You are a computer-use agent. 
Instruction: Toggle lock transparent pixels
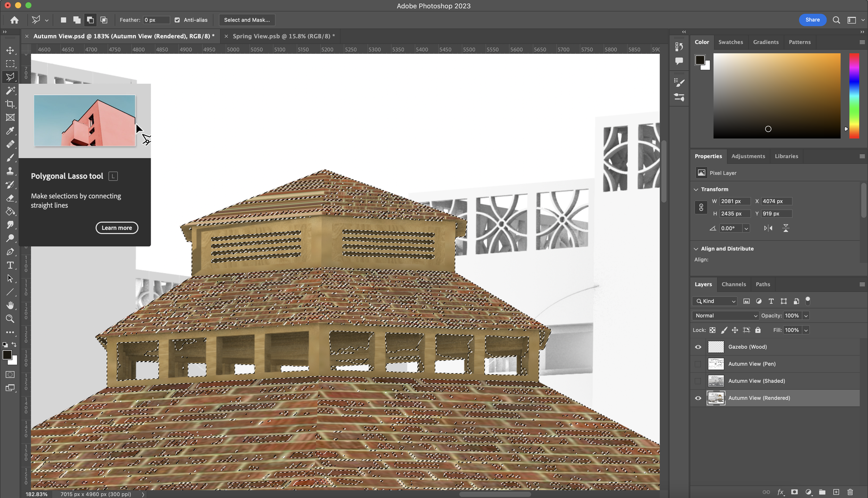712,330
